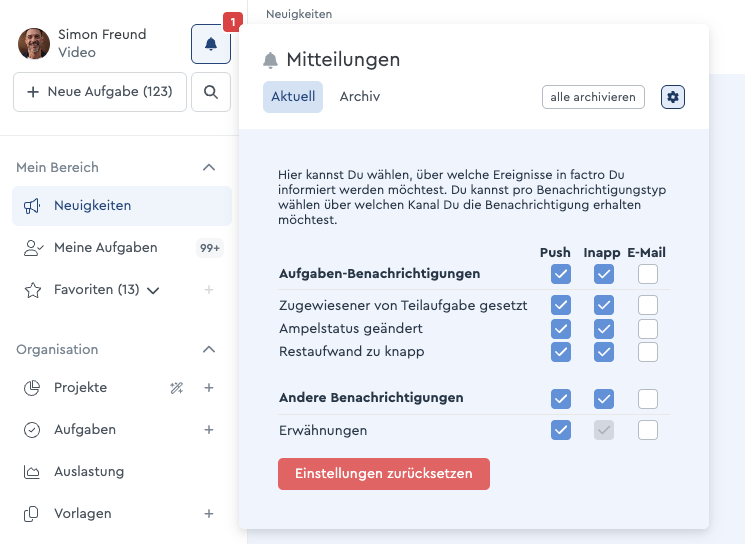Viewport: 745px width, 544px height.
Task: Collapse the Organisation section chevron
Action: coord(209,350)
